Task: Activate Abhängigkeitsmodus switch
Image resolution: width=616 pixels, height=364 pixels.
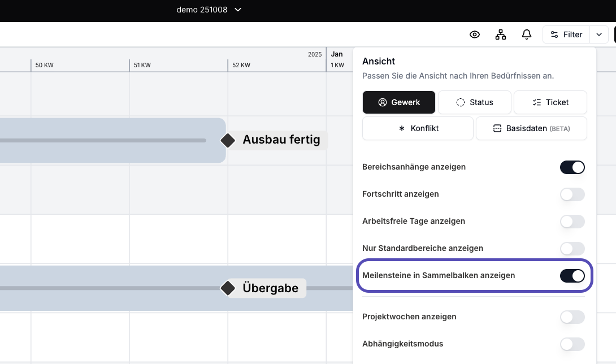Action: tap(572, 344)
